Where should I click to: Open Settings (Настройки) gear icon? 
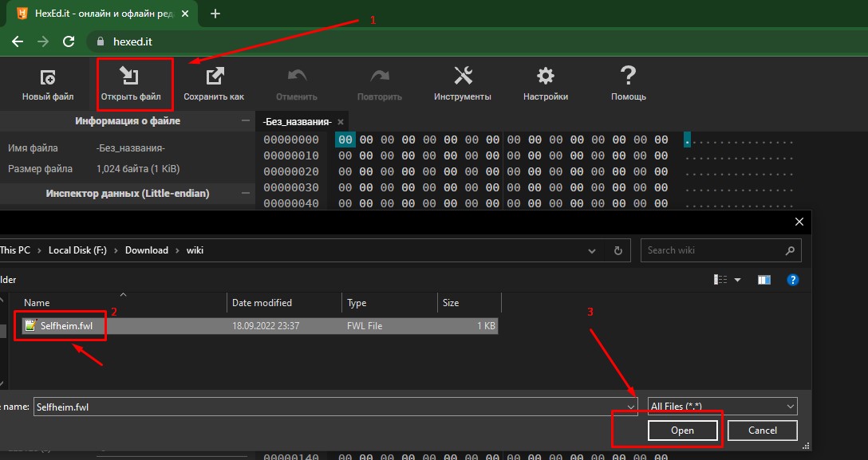pos(546,77)
